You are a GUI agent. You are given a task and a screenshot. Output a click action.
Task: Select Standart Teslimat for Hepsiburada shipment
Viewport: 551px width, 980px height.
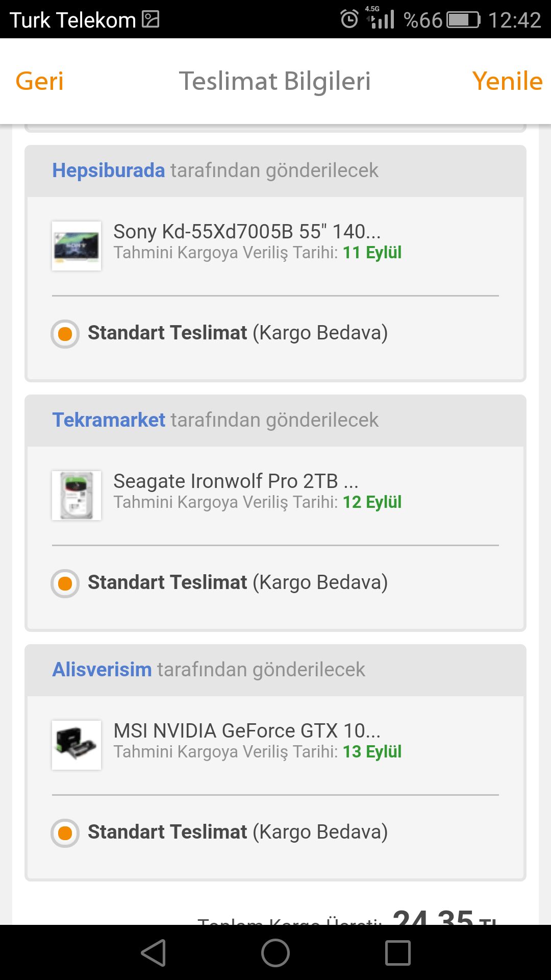[65, 334]
